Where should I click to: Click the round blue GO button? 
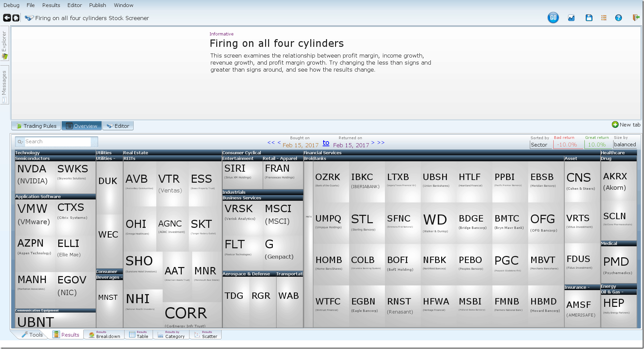point(553,18)
